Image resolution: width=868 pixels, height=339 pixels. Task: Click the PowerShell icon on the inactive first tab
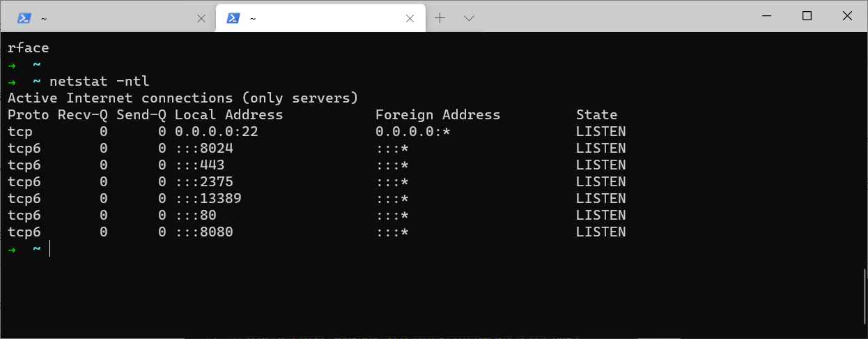[x=23, y=18]
